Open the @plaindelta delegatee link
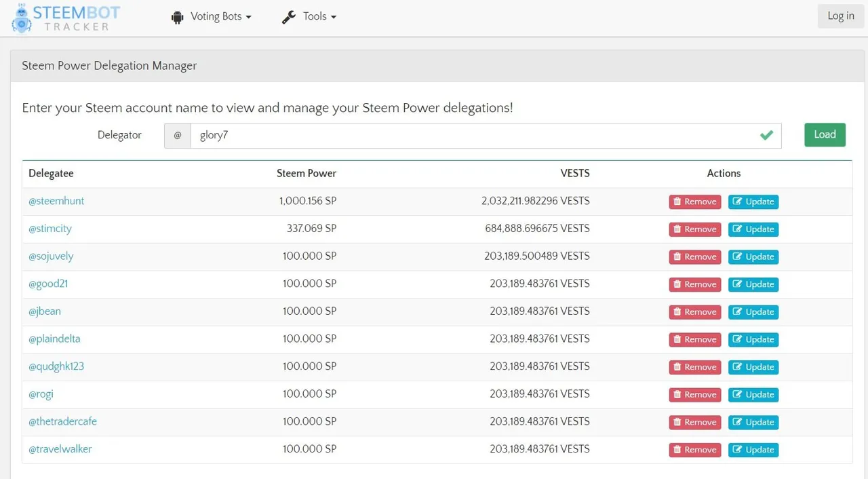The width and height of the screenshot is (868, 479). pyautogui.click(x=54, y=339)
